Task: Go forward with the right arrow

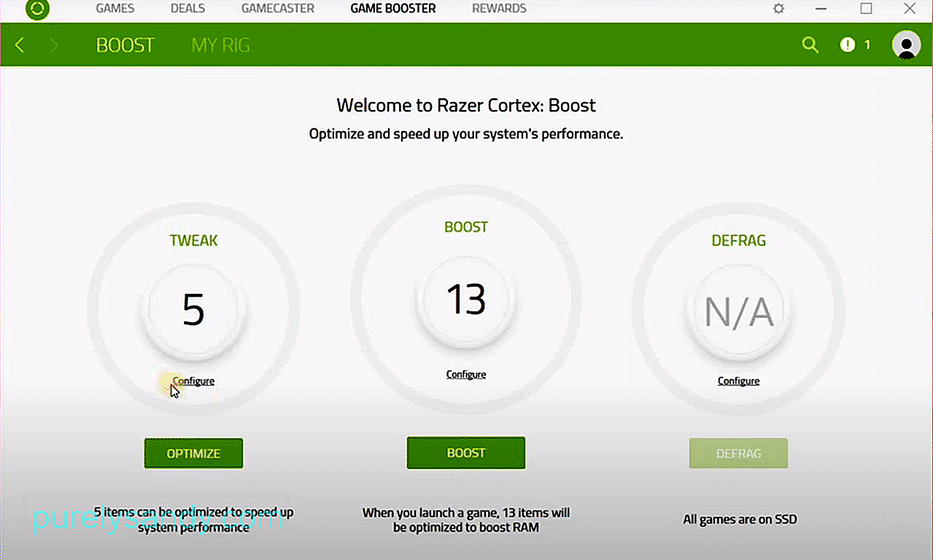Action: coord(53,45)
